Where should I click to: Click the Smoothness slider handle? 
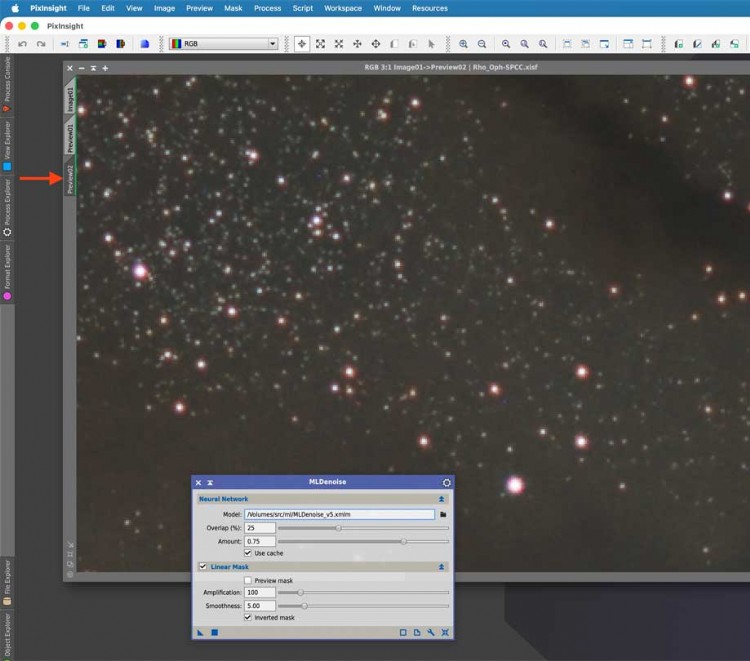point(304,606)
